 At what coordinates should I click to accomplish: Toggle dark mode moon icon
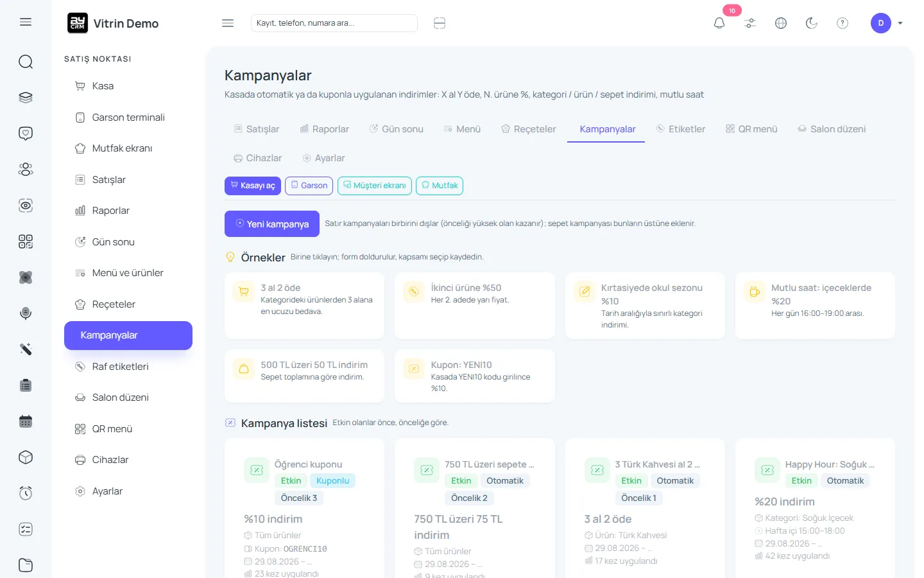[812, 23]
